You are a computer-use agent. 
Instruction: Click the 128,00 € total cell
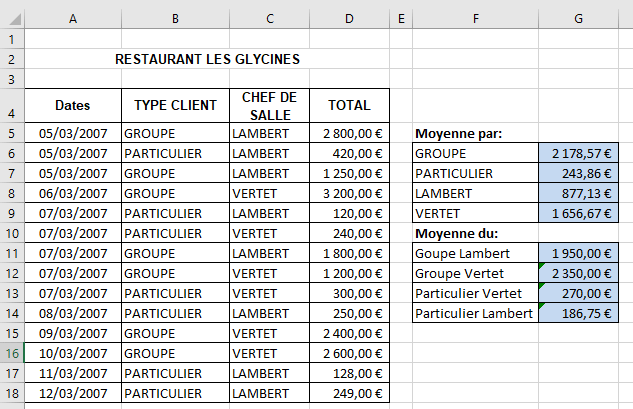coord(348,373)
